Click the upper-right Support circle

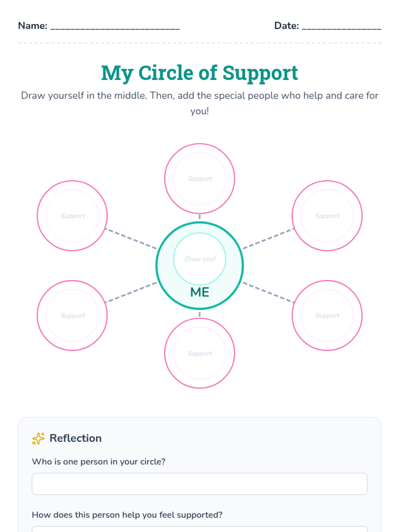click(x=327, y=216)
